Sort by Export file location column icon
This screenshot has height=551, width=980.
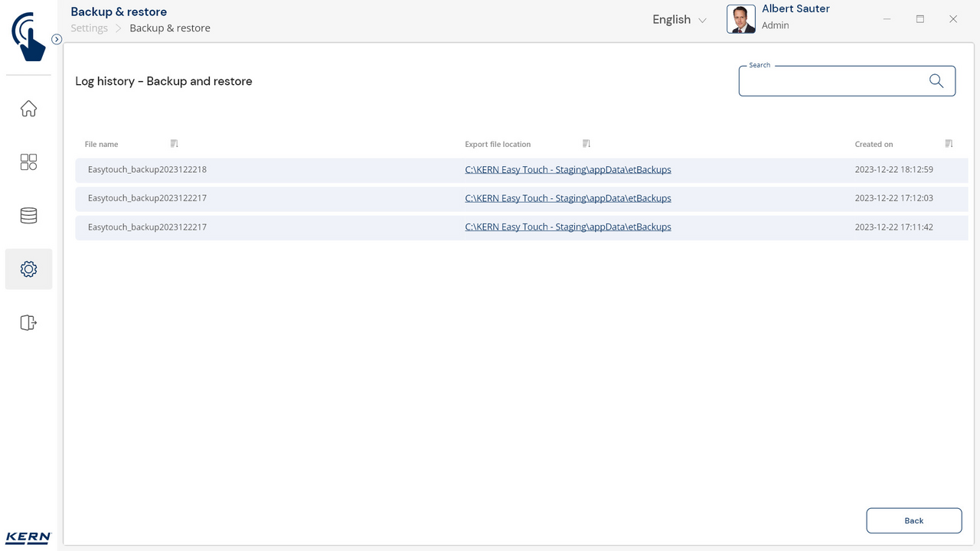click(586, 144)
